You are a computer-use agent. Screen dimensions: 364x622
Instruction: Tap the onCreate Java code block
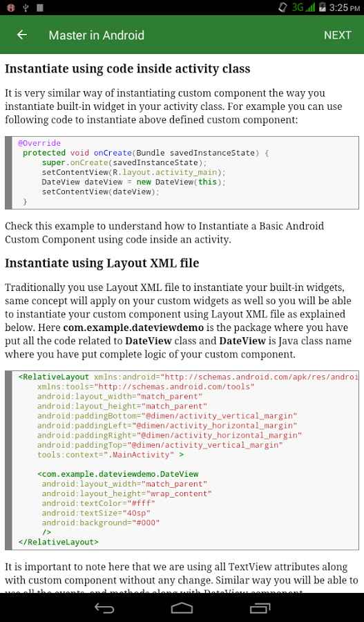coord(182,173)
